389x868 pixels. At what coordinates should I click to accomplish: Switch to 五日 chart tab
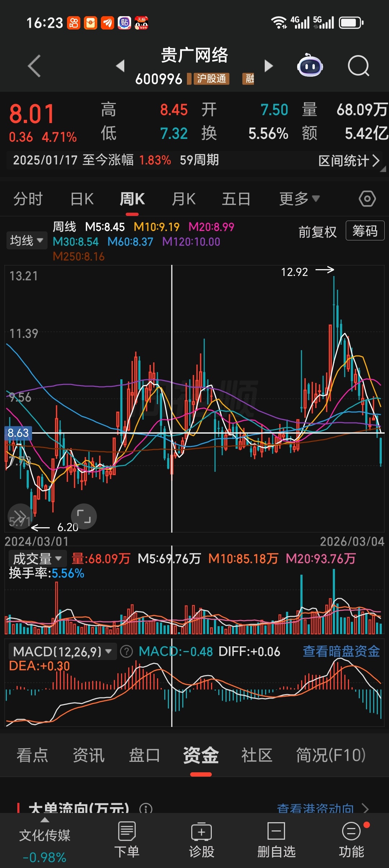pyautogui.click(x=236, y=199)
